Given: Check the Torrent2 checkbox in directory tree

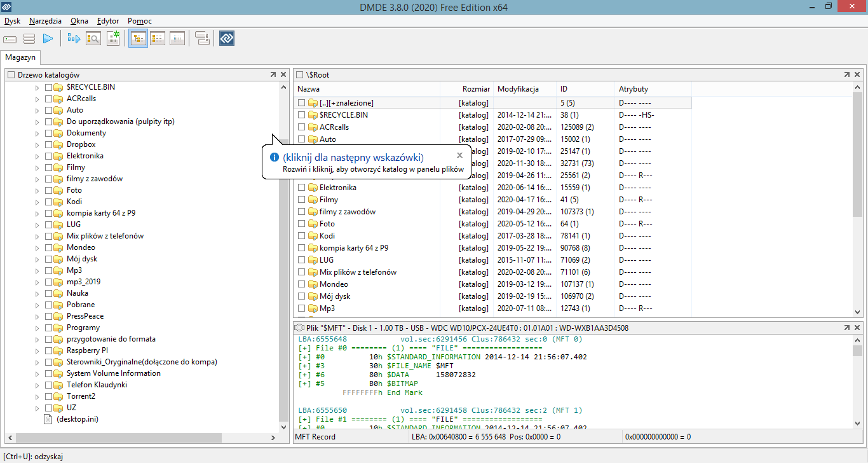Looking at the screenshot, I should pos(48,396).
